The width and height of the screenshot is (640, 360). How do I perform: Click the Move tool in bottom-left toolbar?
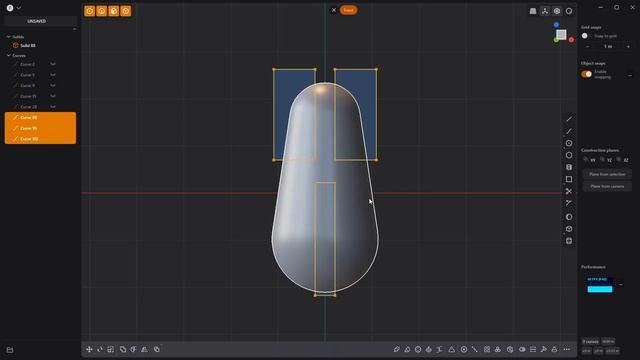(89, 349)
